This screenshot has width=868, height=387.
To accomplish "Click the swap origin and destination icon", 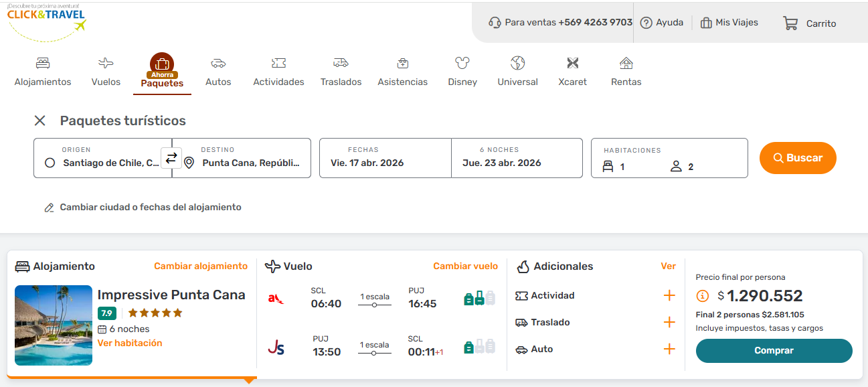I will click(171, 158).
